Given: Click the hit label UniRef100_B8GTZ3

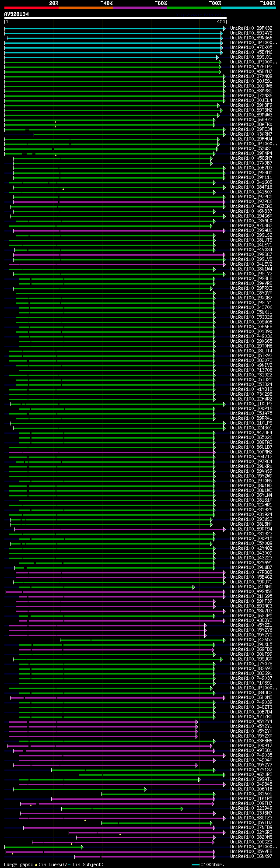Looking at the screenshot, I should (251, 818).
